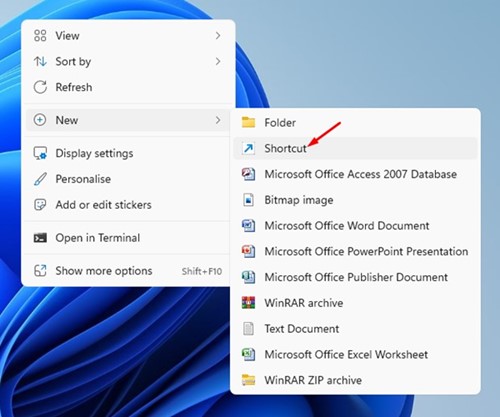This screenshot has height=417, width=500.
Task: Click the Display settings monitor icon
Action: 40,153
